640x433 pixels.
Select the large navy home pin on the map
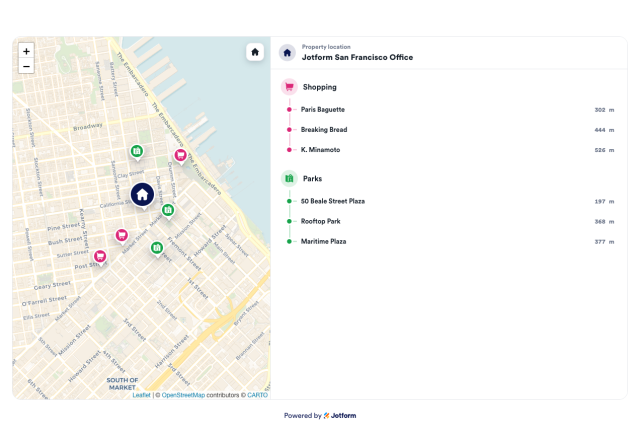pos(142,195)
